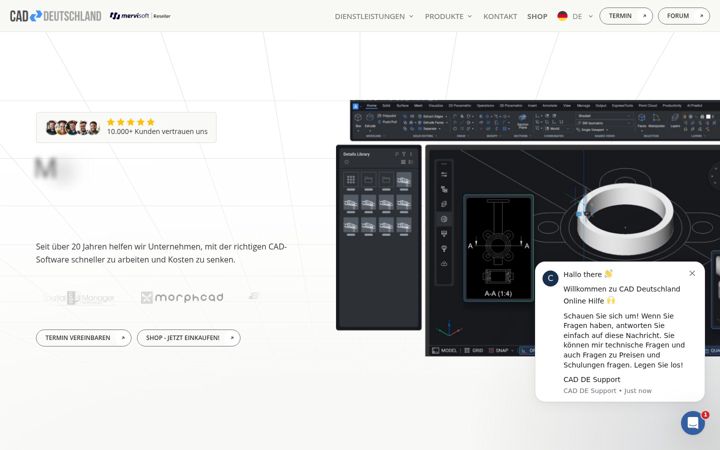Open the KONTAKT page
Screen dimensions: 720x450
[x=500, y=17]
